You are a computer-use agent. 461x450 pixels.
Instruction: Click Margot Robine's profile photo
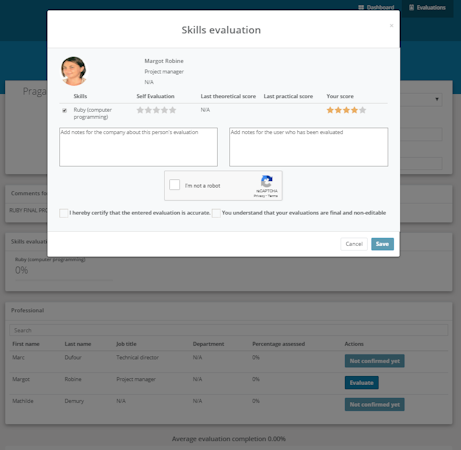[73, 71]
